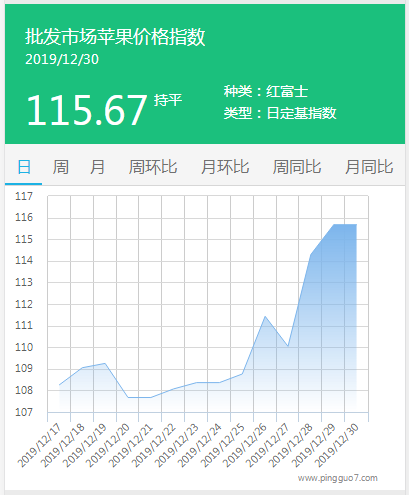This screenshot has width=409, height=495.
Task: Click the y-axis label 115
Action: pos(24,239)
